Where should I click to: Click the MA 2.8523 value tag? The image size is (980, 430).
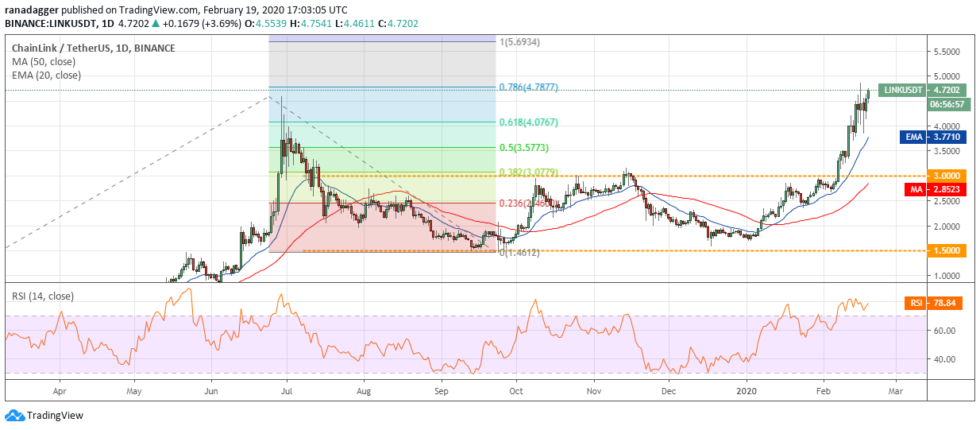pos(935,191)
